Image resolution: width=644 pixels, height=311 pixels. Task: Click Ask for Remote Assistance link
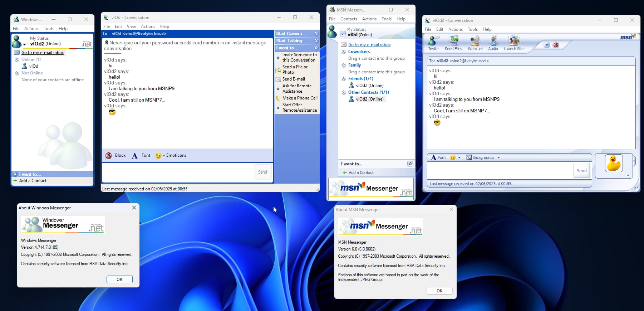tap(297, 88)
